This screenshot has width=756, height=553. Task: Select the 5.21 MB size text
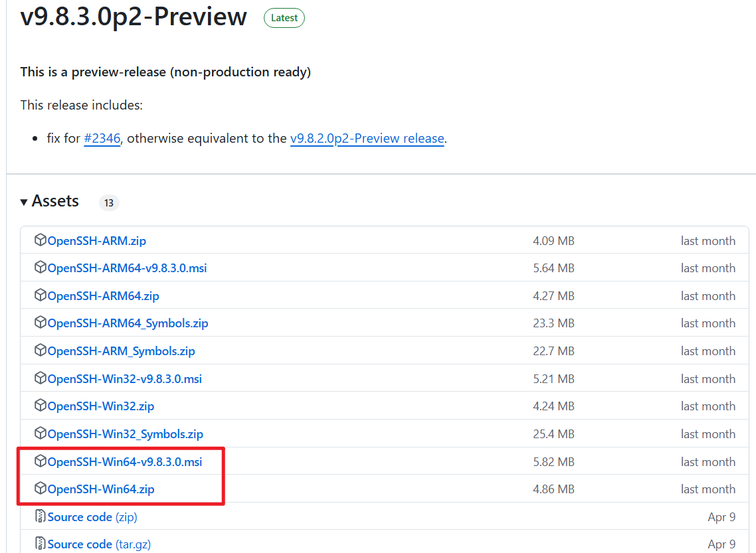553,379
